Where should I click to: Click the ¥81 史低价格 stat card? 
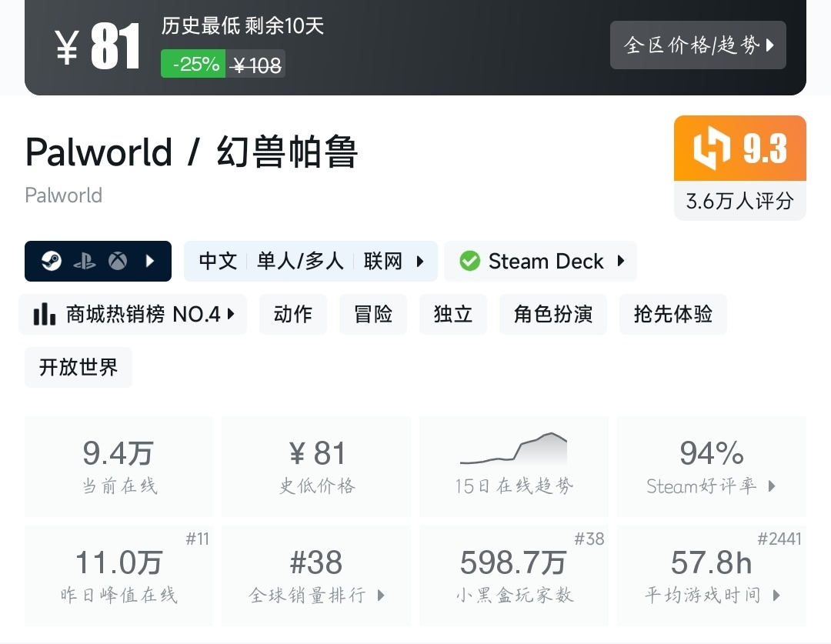pos(316,466)
